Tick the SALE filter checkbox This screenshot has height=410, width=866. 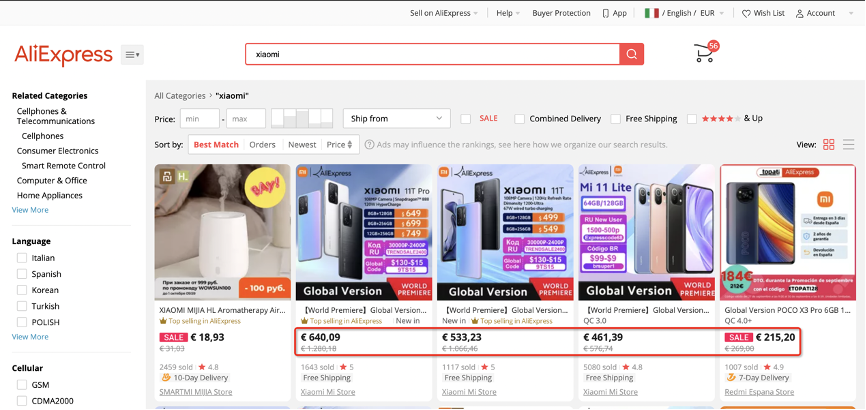click(x=466, y=119)
